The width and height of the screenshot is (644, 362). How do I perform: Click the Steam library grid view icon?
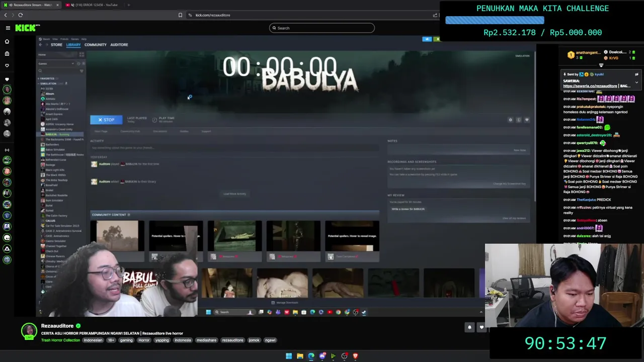(x=82, y=55)
